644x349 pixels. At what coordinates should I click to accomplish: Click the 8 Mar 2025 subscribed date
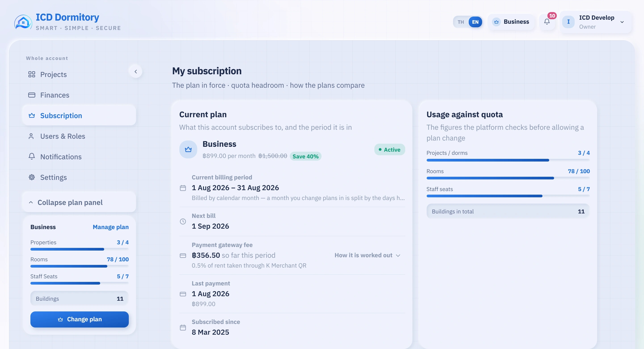[x=210, y=332]
